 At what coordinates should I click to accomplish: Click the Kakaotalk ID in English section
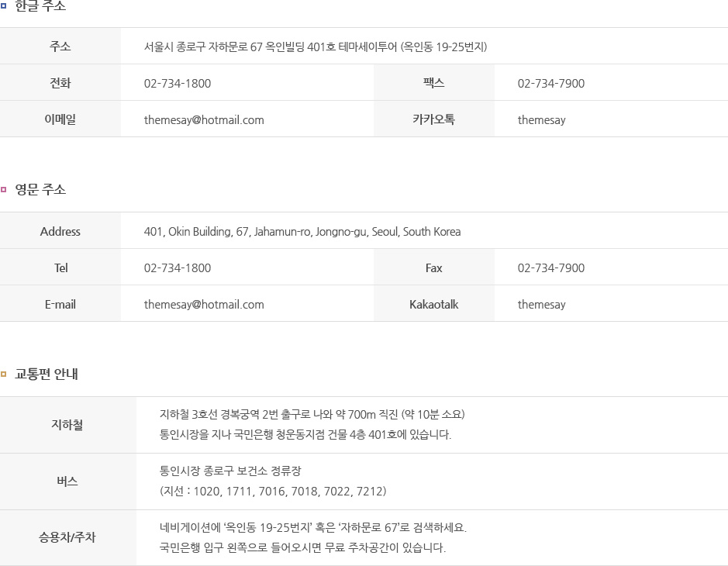click(541, 305)
